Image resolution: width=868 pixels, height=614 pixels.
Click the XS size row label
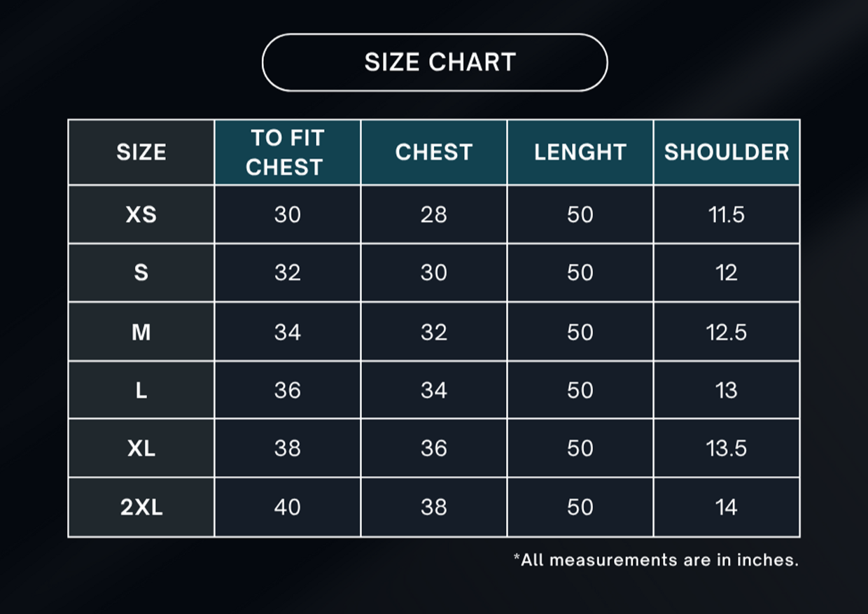141,214
